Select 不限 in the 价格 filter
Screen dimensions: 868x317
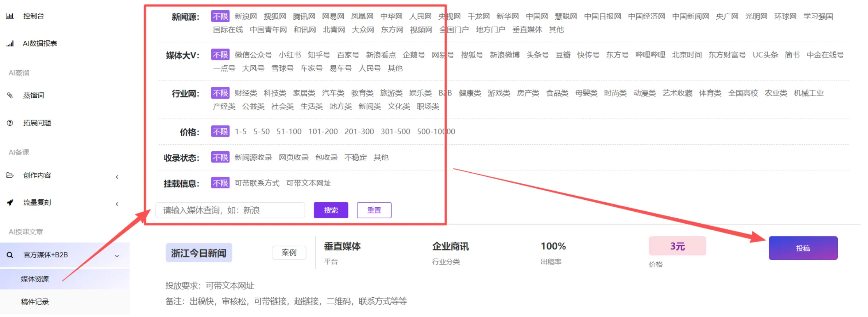pyautogui.click(x=220, y=132)
